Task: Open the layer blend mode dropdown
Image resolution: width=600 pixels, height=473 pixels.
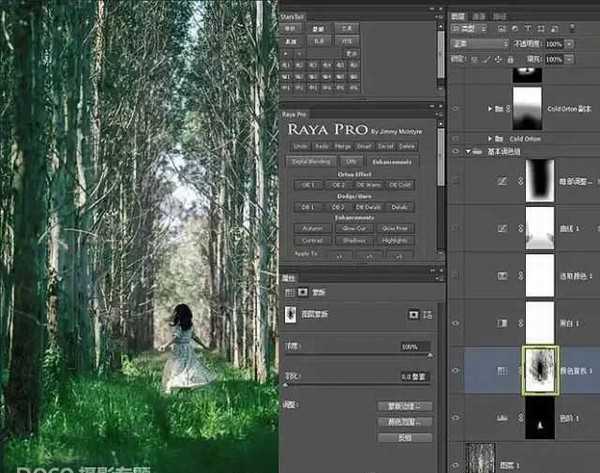Action: click(x=478, y=45)
